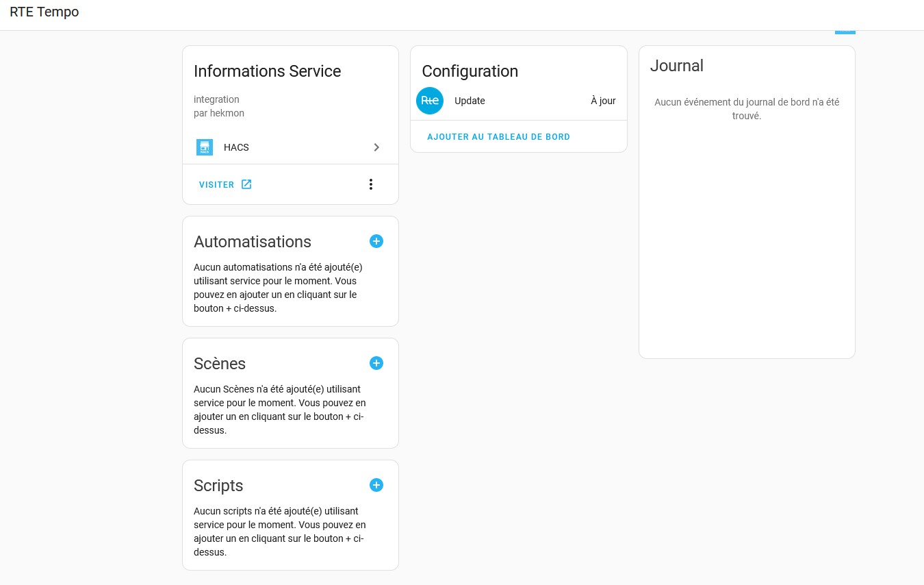Click the Journal card heading
The height and width of the screenshot is (585, 924).
677,66
